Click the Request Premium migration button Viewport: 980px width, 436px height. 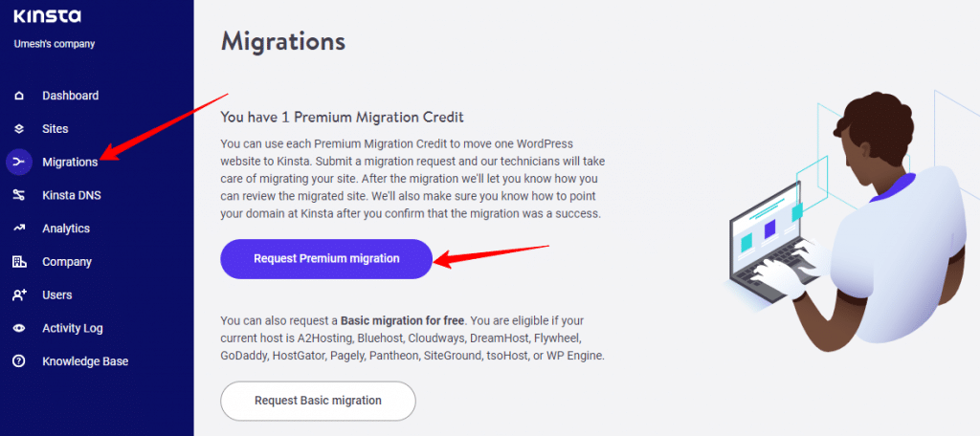click(326, 258)
